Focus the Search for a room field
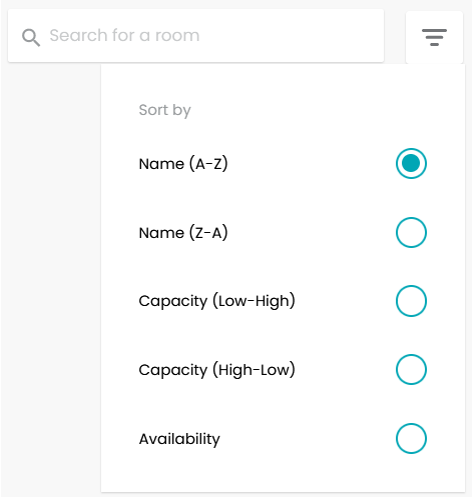 tap(196, 36)
